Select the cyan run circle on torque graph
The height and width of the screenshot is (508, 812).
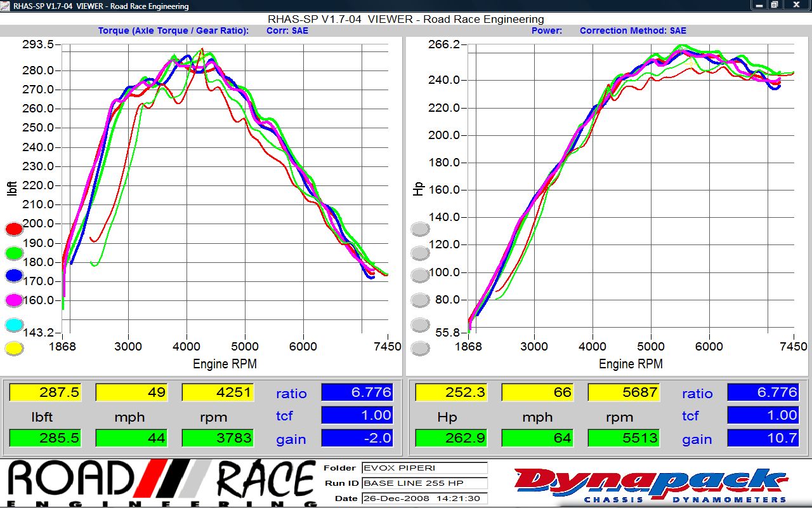[x=14, y=324]
